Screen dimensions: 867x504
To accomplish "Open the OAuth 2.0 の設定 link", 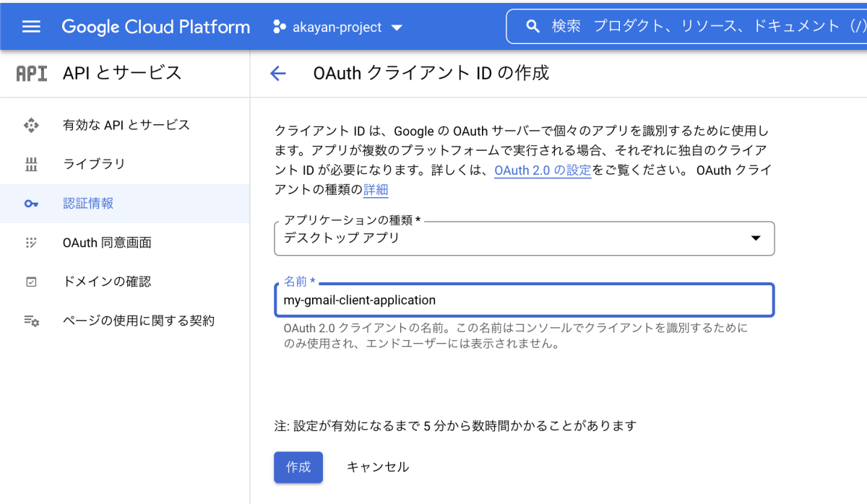I will point(543,170).
